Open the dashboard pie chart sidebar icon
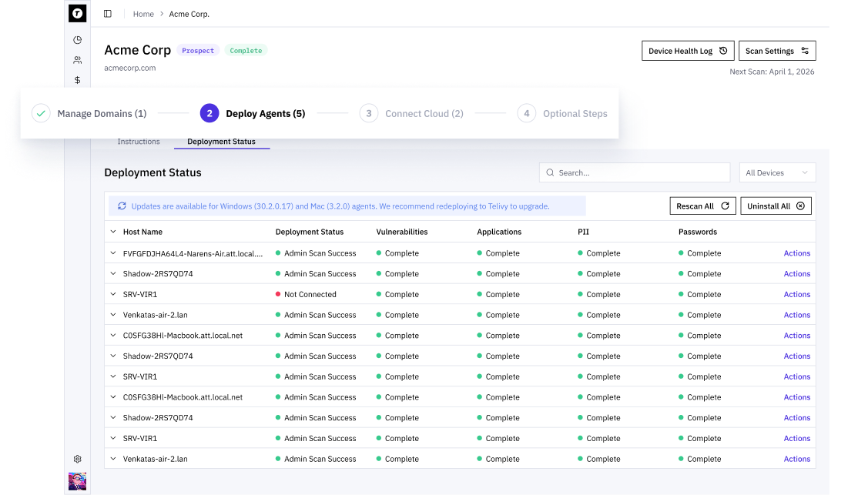868x495 pixels. tap(77, 40)
